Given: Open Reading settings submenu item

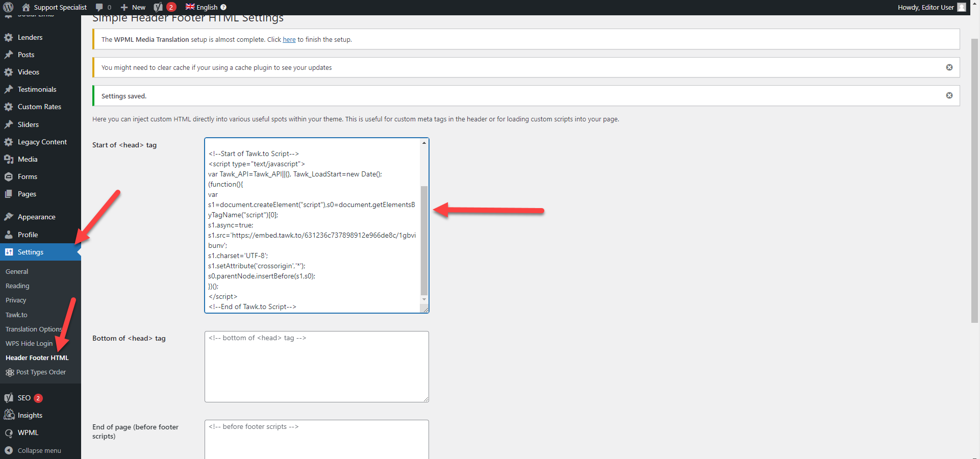Looking at the screenshot, I should [17, 286].
